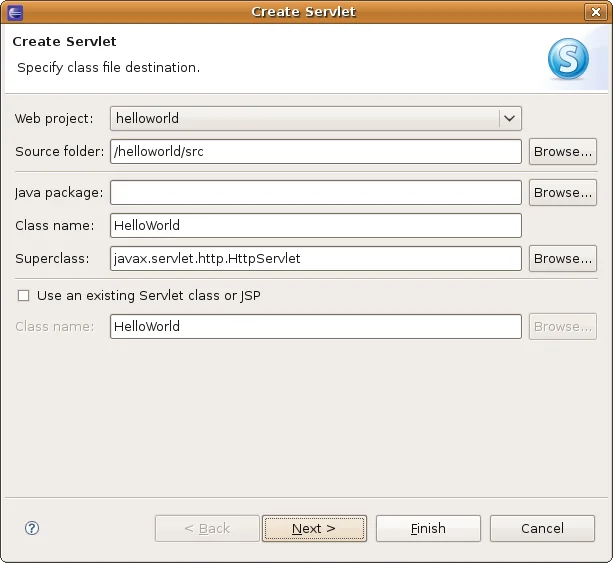
Task: Browse for a Java package
Action: (x=562, y=192)
